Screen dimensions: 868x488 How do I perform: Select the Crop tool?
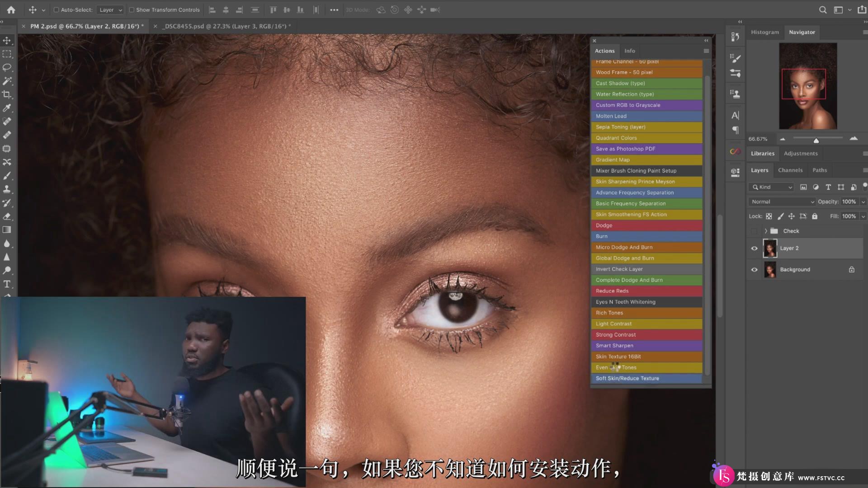point(7,94)
